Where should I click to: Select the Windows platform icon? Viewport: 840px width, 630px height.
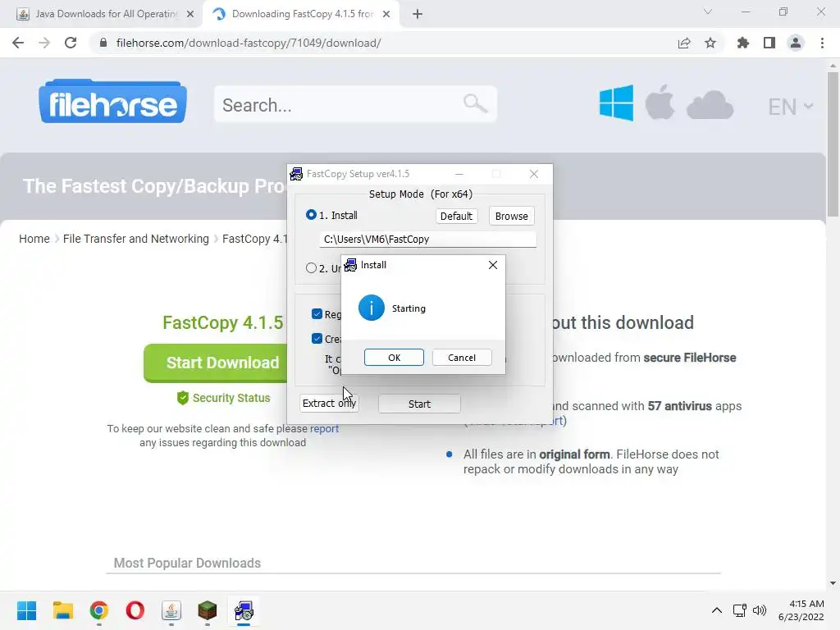coord(617,103)
